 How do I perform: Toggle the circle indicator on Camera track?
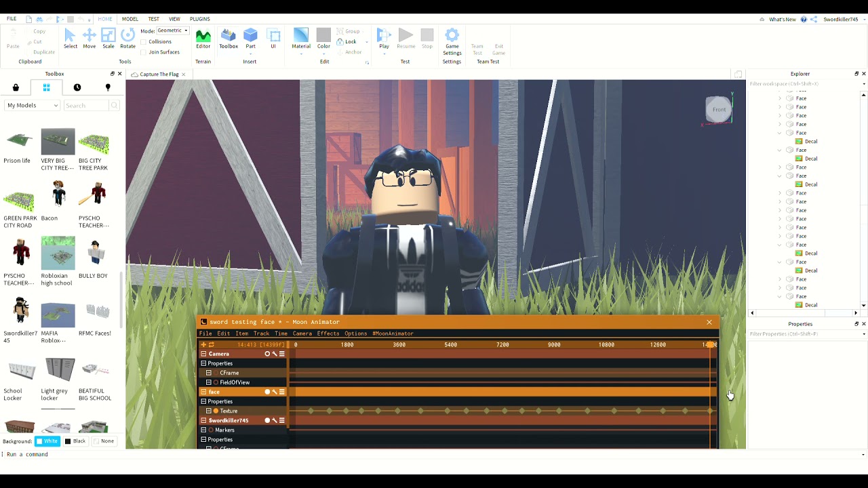click(x=267, y=354)
